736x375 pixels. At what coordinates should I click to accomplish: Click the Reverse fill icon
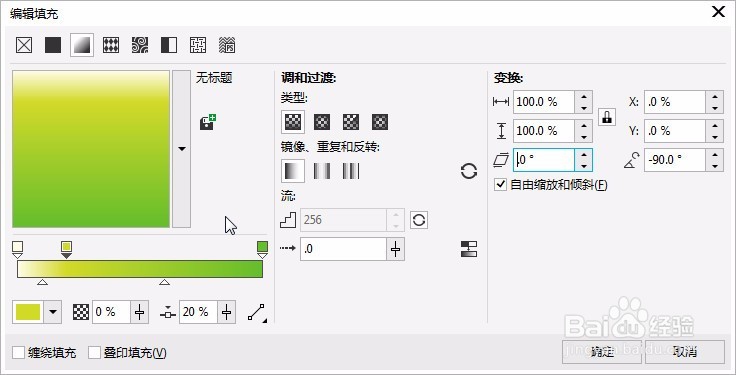(468, 171)
